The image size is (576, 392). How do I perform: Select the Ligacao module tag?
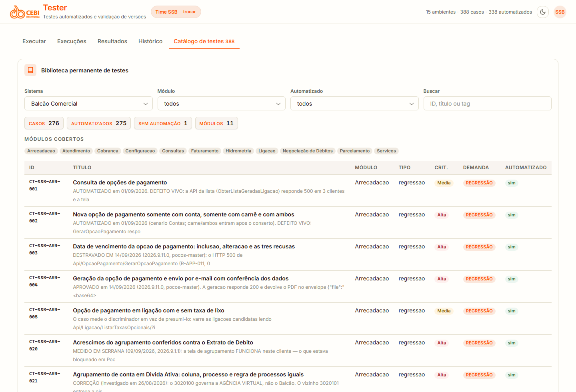[x=267, y=151]
